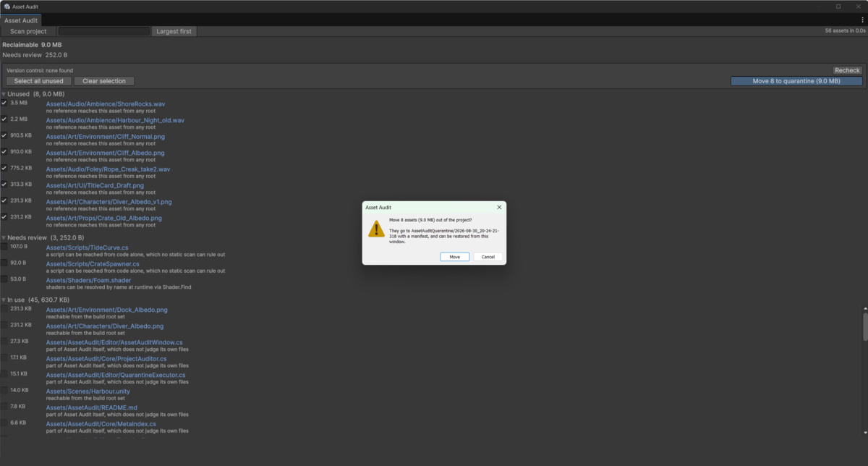Check the TideCurve.cs checkbox
Image resolution: width=868 pixels, height=466 pixels.
coord(4,247)
